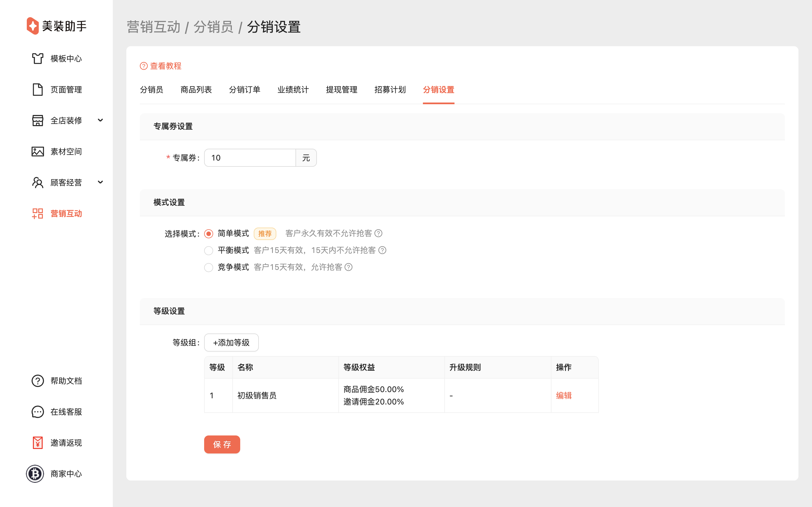
Task: Click the 专属券 amount input field
Action: [250, 158]
